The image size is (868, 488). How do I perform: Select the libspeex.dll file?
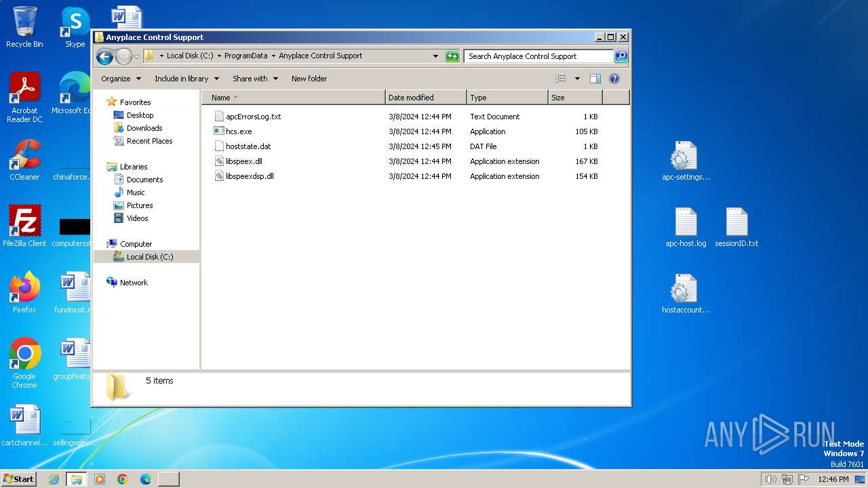point(243,161)
